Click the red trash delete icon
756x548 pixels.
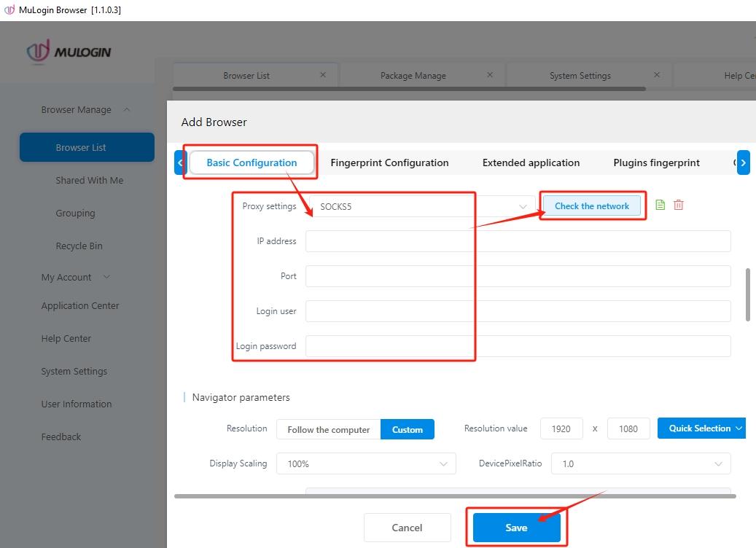click(679, 205)
